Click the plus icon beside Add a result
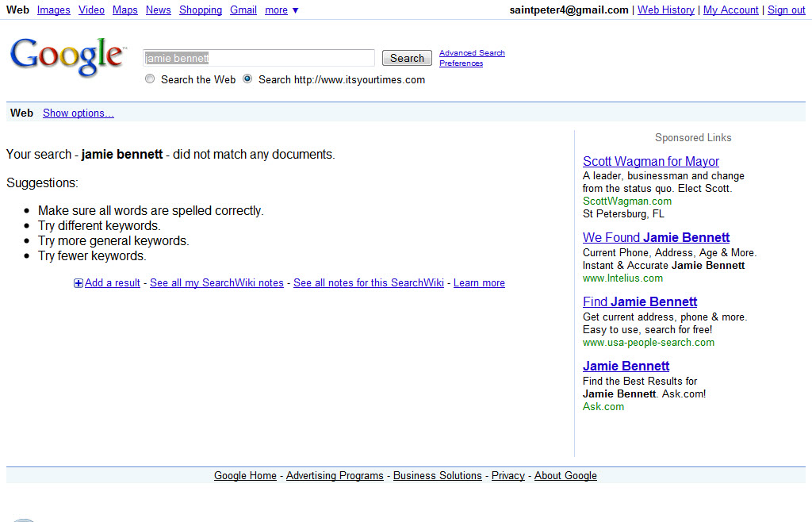 click(x=79, y=283)
